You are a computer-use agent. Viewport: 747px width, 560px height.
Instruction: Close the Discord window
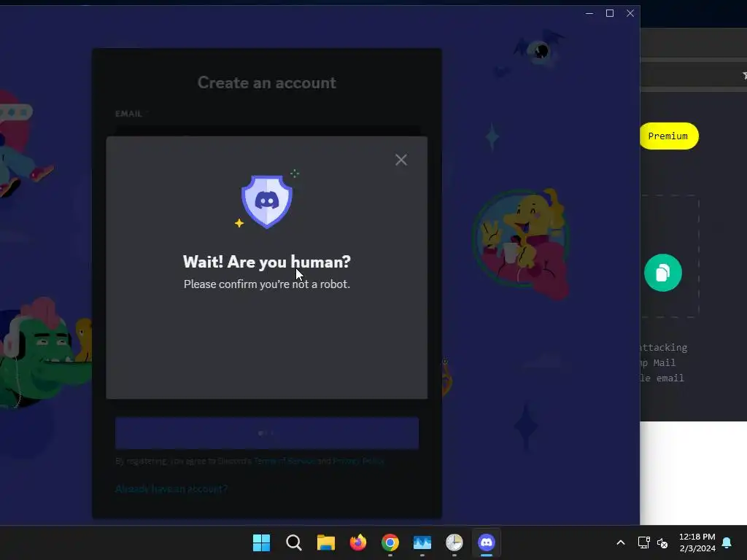tap(630, 13)
